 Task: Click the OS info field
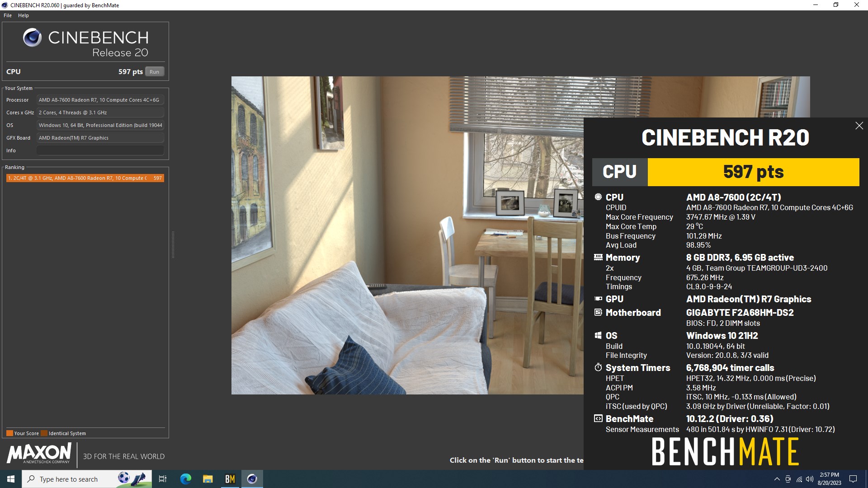pyautogui.click(x=100, y=125)
